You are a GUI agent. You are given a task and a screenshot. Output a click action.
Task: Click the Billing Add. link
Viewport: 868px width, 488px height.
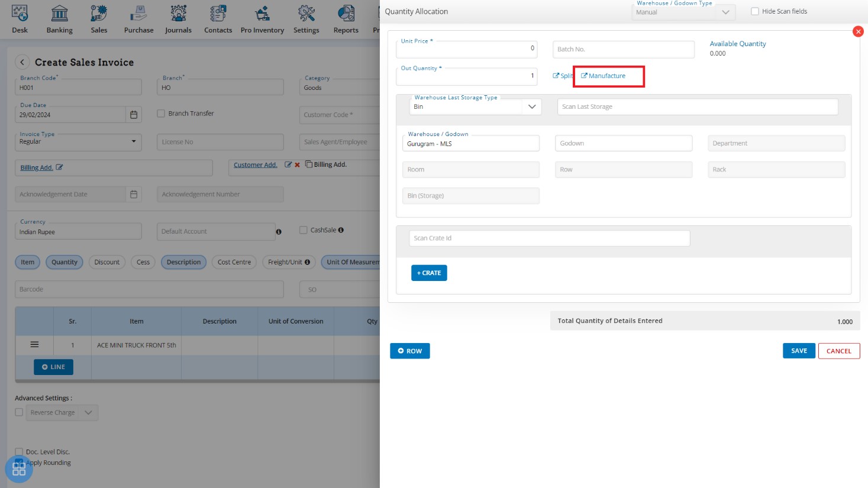coord(37,167)
